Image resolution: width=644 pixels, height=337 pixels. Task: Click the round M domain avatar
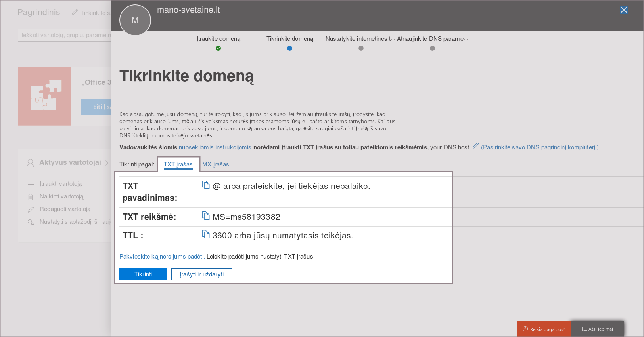[x=135, y=20]
